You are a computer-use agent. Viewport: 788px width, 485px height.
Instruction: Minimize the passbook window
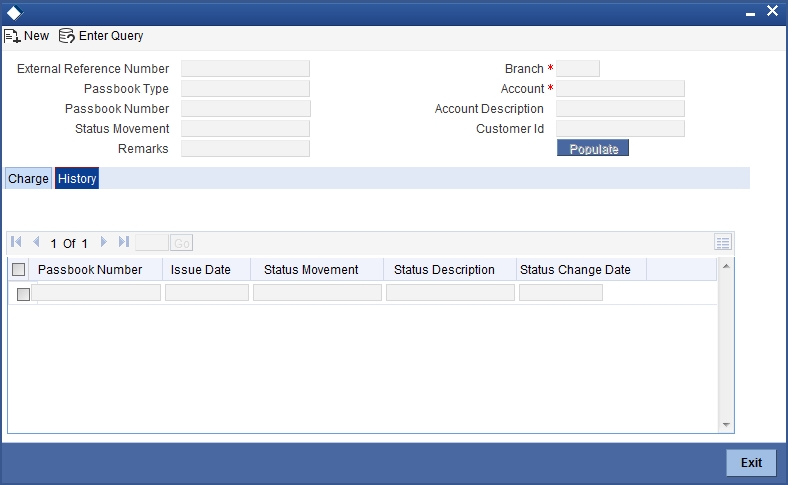[x=750, y=14]
